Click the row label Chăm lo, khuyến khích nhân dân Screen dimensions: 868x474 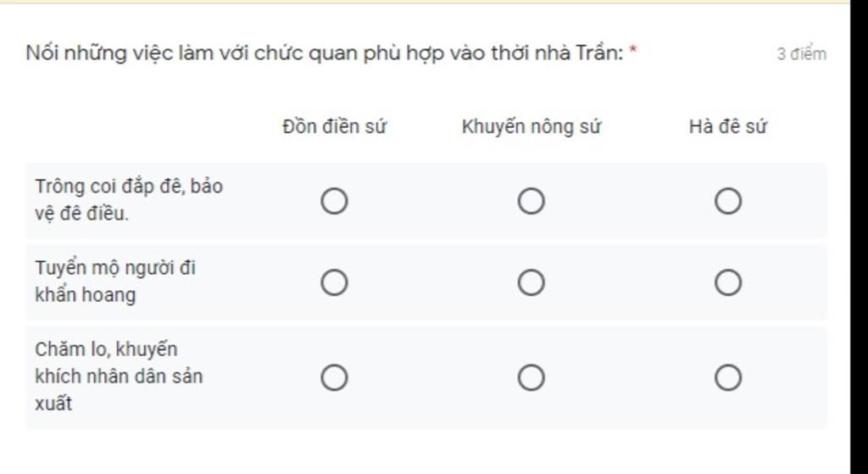coord(119,376)
